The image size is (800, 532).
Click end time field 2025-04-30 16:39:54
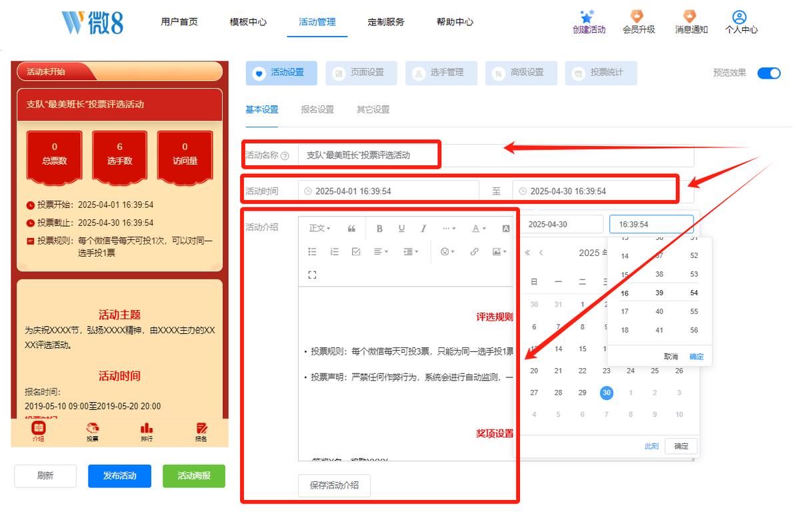[x=603, y=191]
